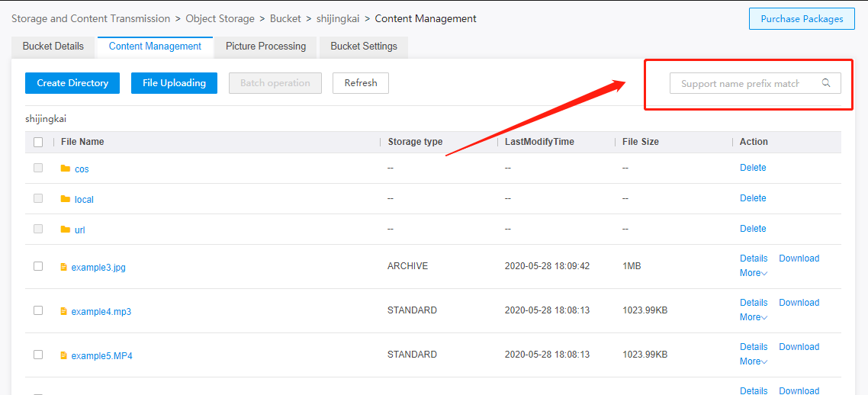
Task: Click the local row checkbox
Action: (38, 198)
